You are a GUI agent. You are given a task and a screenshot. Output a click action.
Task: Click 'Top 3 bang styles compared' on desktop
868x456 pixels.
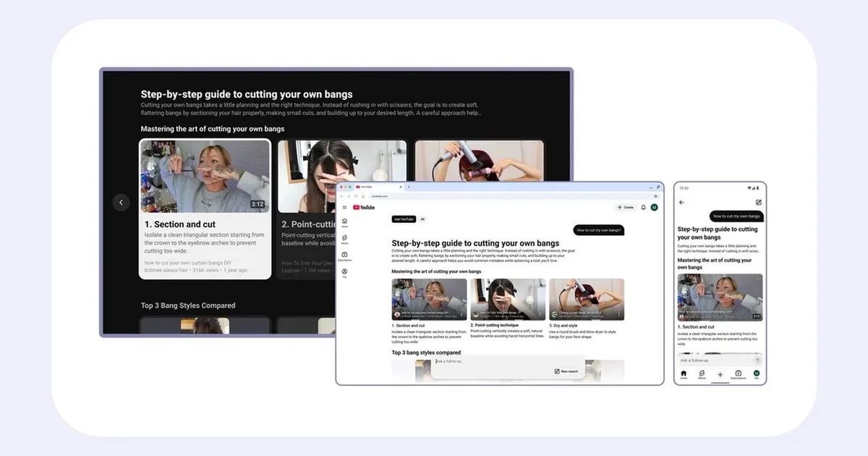coord(426,352)
